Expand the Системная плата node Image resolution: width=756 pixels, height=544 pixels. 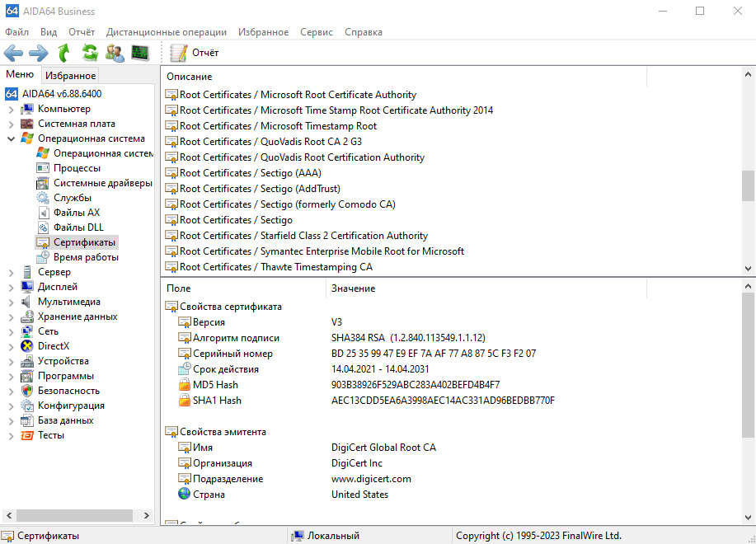pos(11,124)
